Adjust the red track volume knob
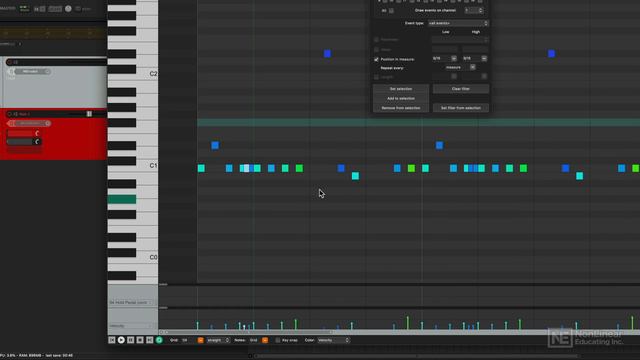Screen dimensions: 640x360 (x=37, y=133)
